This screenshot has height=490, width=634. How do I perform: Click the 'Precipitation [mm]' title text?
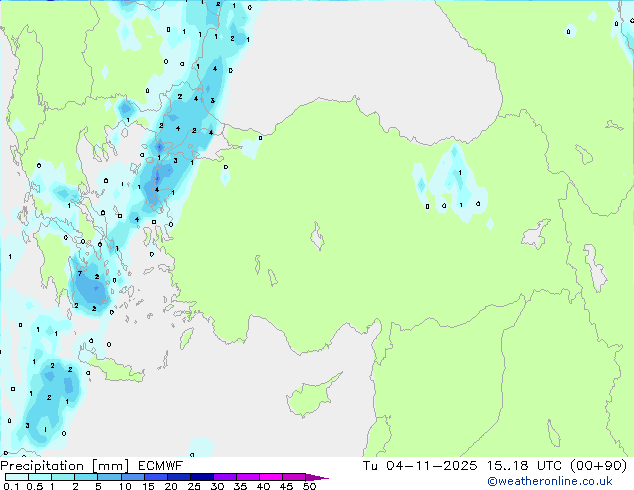[65, 466]
